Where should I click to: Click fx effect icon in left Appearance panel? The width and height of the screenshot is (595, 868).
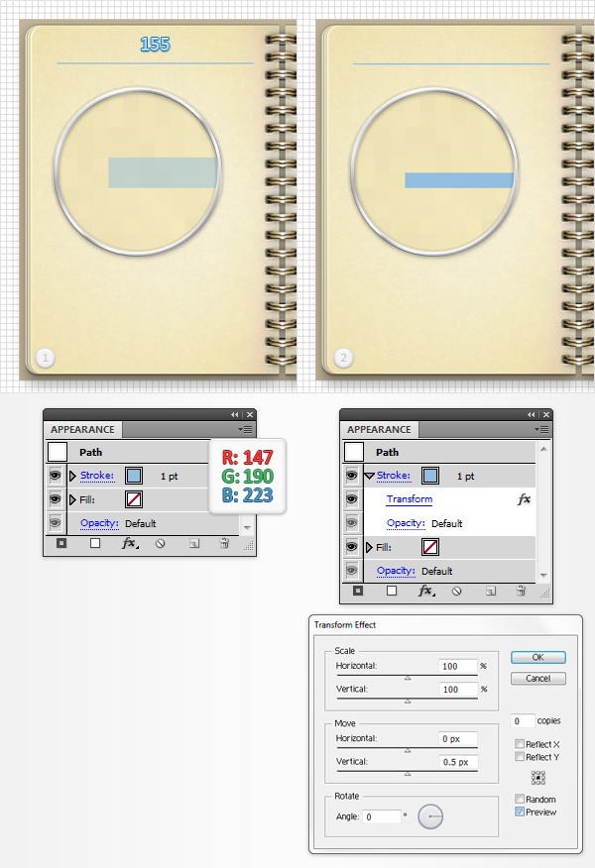[129, 543]
